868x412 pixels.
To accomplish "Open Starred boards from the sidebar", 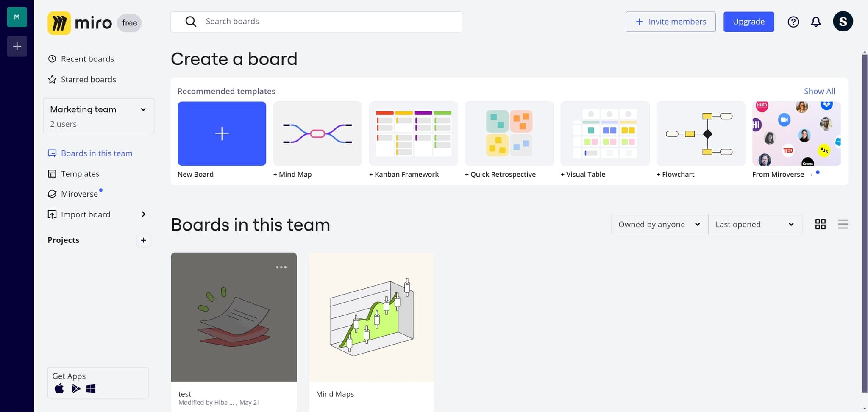I will click(x=89, y=79).
